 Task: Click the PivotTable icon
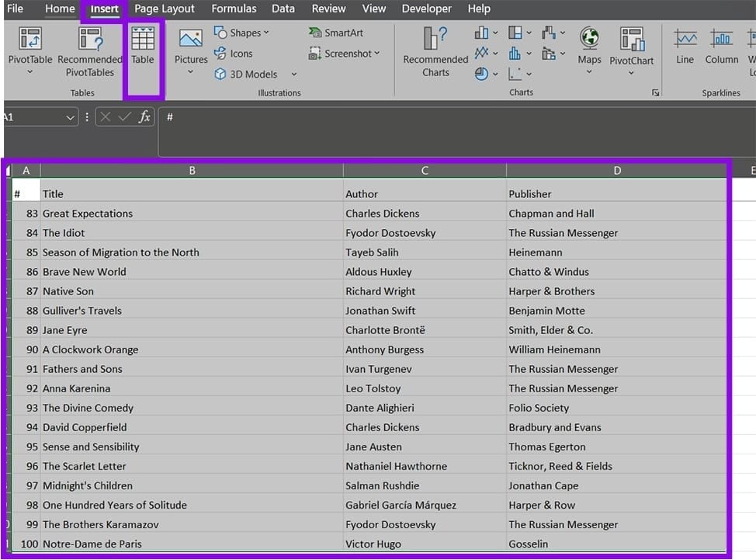point(30,39)
